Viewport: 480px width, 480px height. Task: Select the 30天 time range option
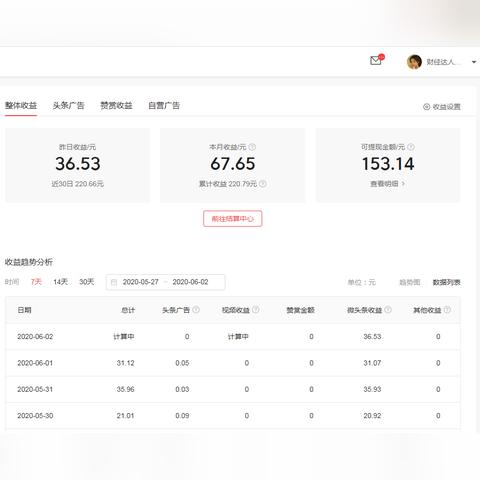(87, 282)
